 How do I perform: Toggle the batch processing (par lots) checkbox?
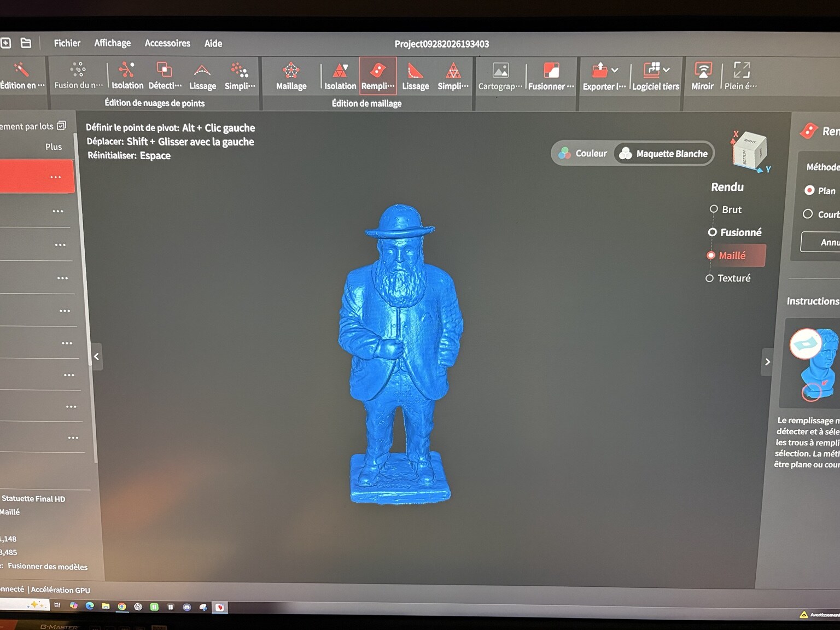tap(62, 126)
